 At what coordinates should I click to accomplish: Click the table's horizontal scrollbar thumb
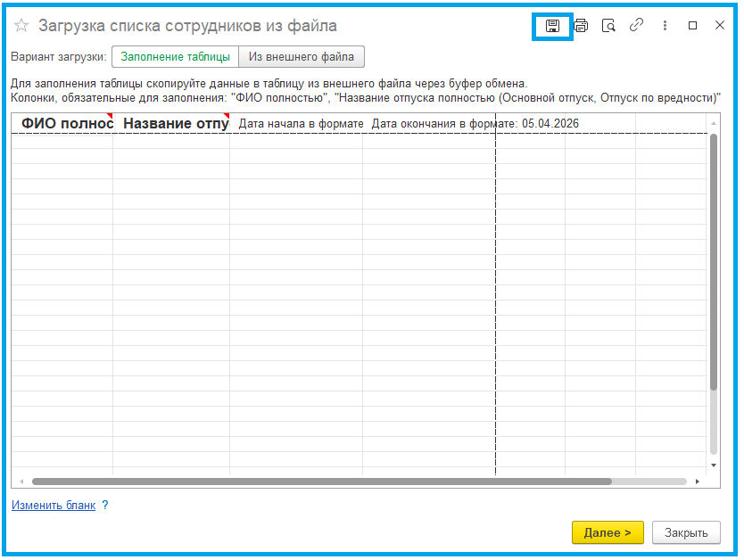(x=321, y=482)
